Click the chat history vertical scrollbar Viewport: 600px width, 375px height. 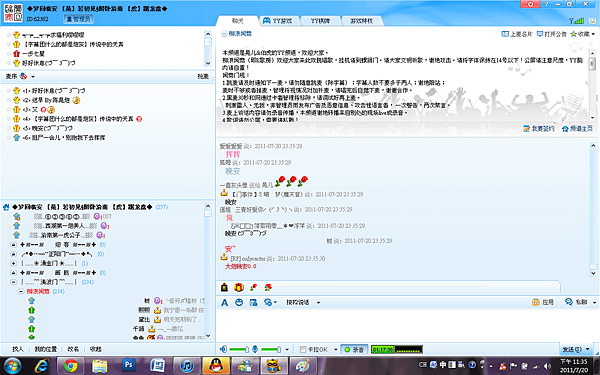point(593,209)
